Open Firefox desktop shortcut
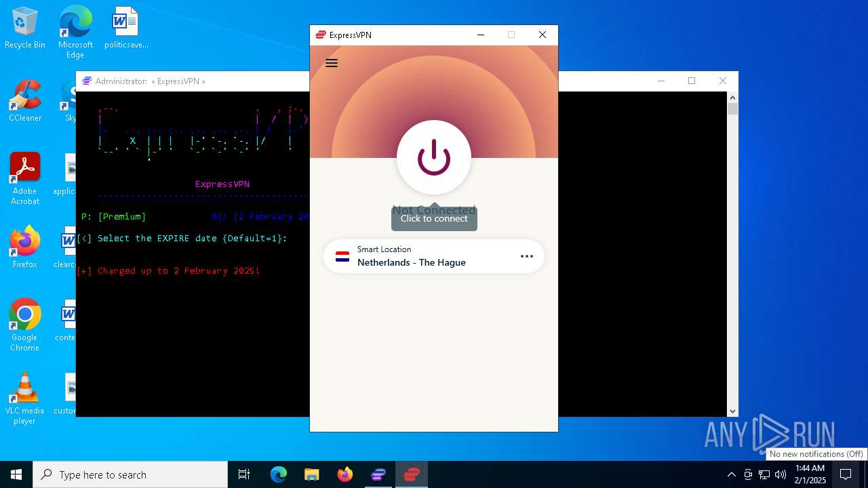 (25, 247)
